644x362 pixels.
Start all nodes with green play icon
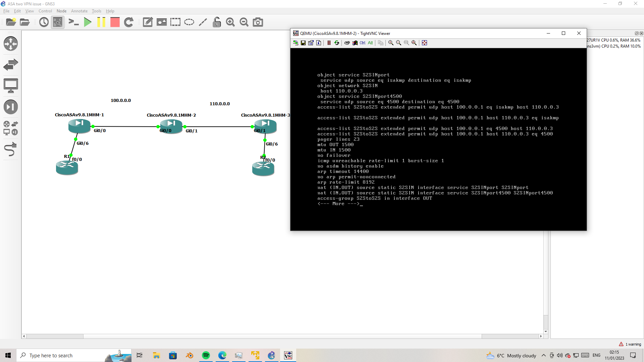click(x=88, y=22)
